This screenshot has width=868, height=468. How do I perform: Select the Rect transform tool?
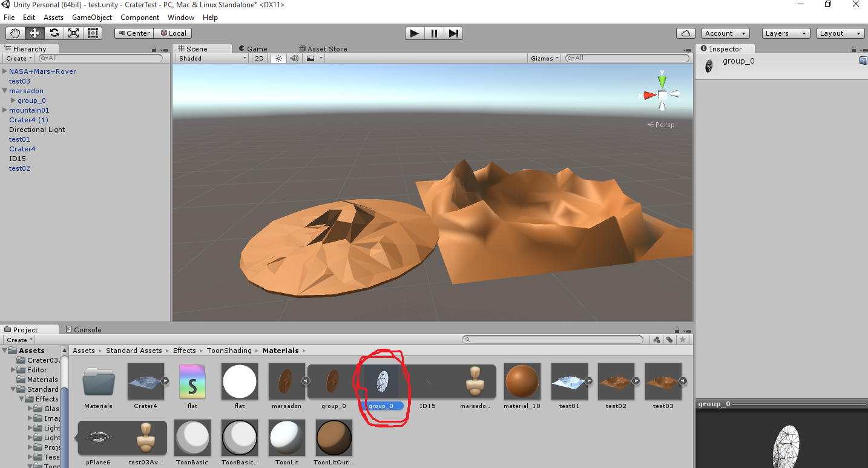(93, 33)
